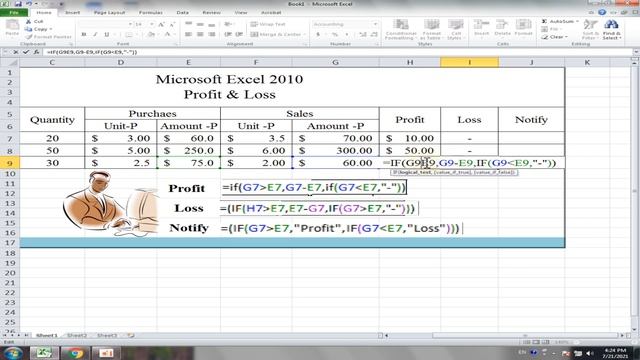The image size is (640, 360).
Task: Open Windows Start button
Action: pos(13,353)
